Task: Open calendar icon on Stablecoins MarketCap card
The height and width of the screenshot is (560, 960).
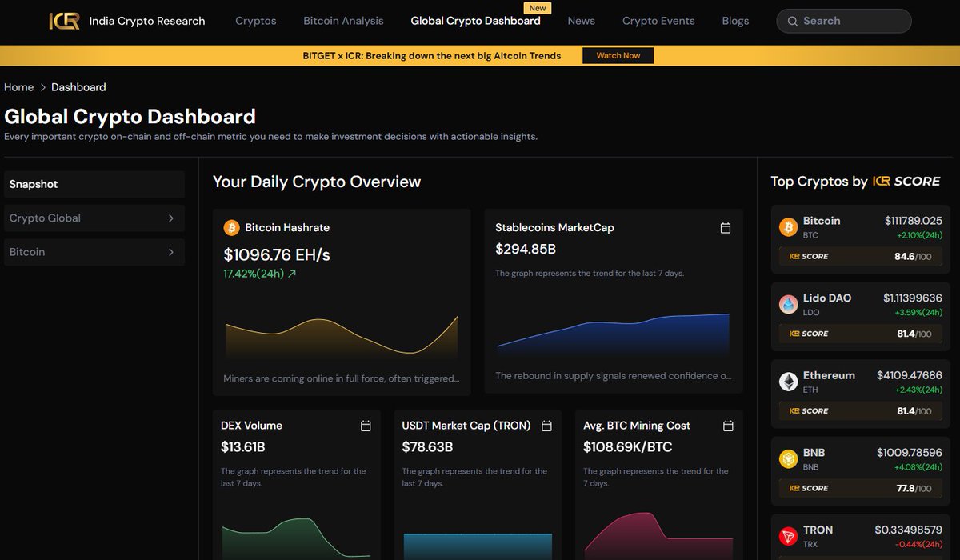Action: point(726,228)
